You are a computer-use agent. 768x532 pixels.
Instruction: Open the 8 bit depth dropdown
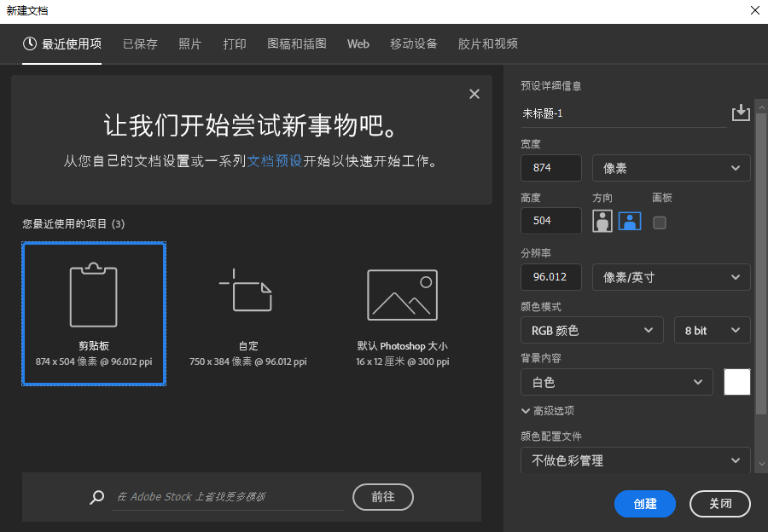pyautogui.click(x=712, y=330)
